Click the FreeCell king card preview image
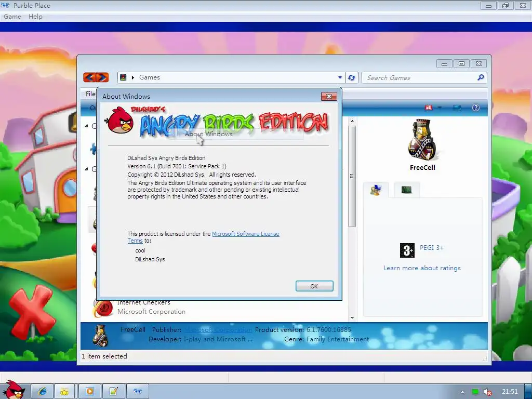This screenshot has width=532, height=399. tap(422, 139)
